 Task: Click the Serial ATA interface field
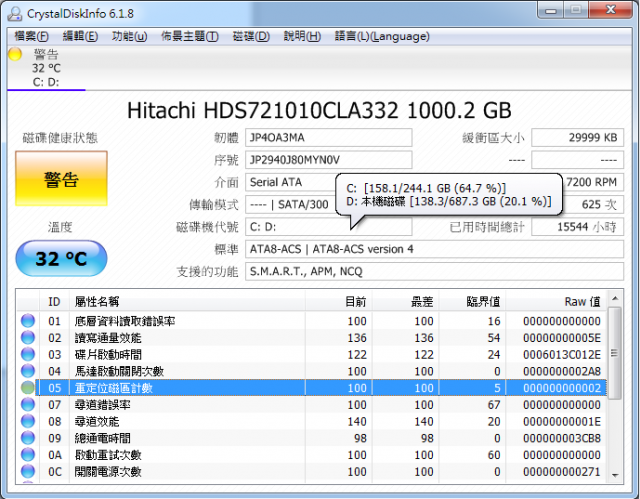290,182
